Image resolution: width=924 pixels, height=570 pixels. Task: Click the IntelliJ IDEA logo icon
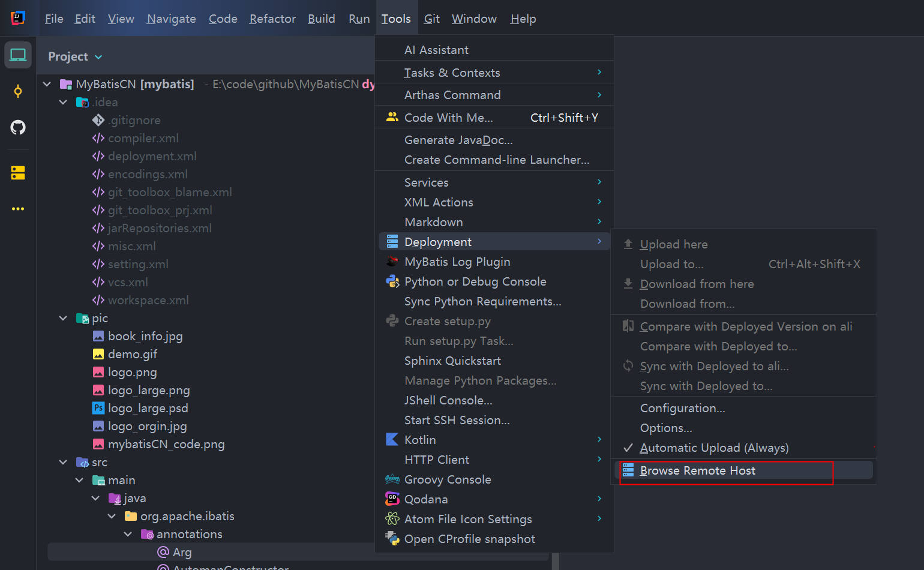click(x=18, y=18)
